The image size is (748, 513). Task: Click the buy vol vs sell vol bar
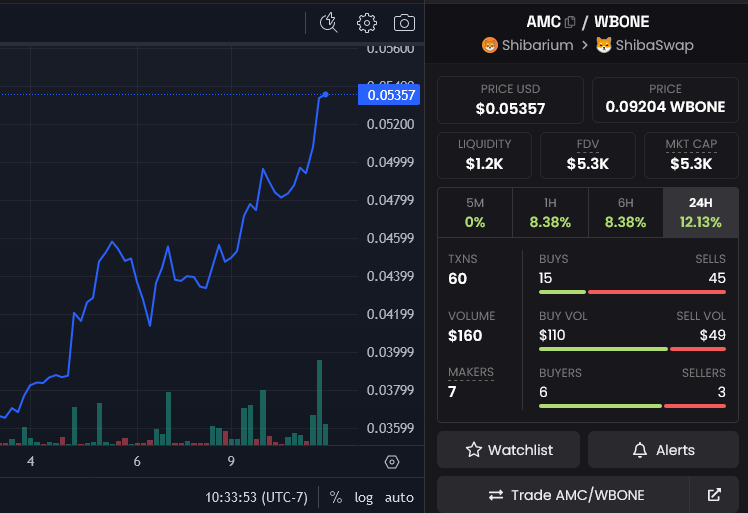(x=632, y=349)
